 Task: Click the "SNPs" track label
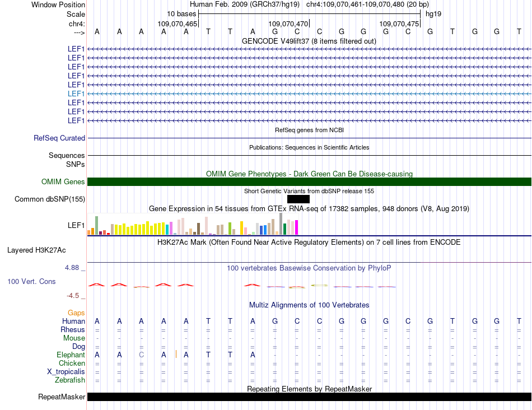click(76, 164)
